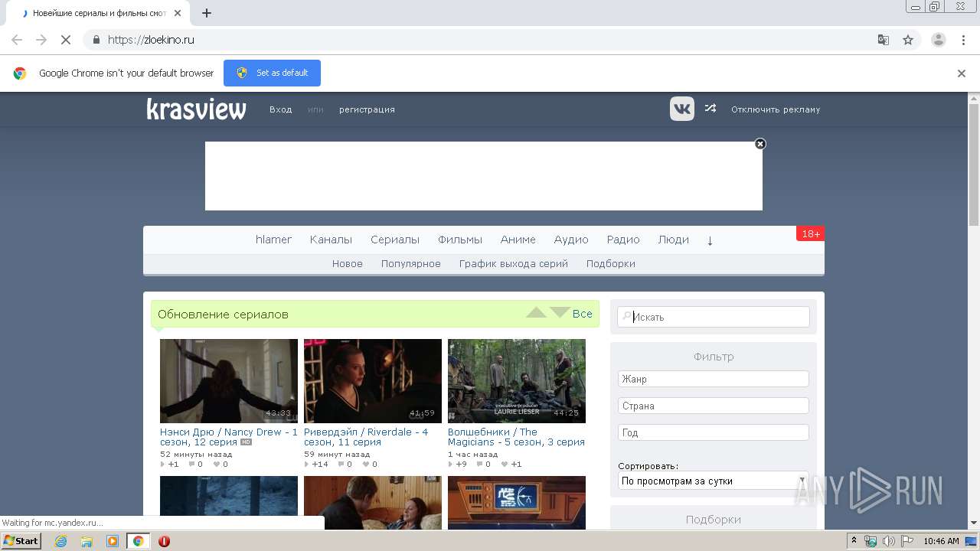Dismiss the default browser notification bar
Image resolution: width=980 pixels, height=551 pixels.
click(x=962, y=73)
